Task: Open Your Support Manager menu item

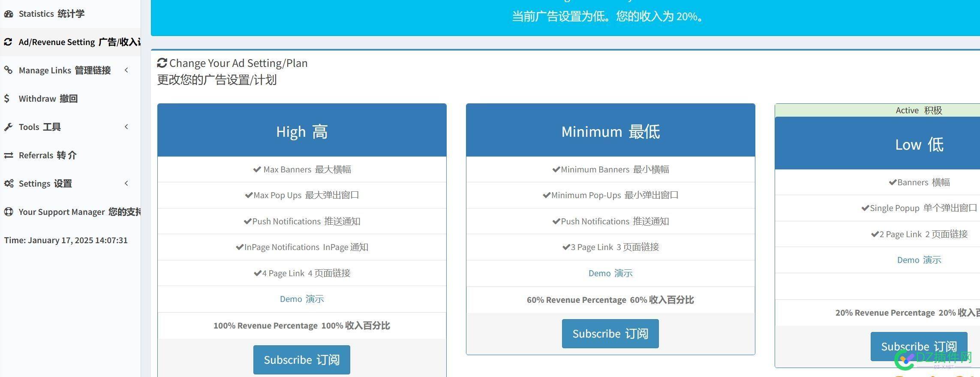Action: [x=70, y=212]
